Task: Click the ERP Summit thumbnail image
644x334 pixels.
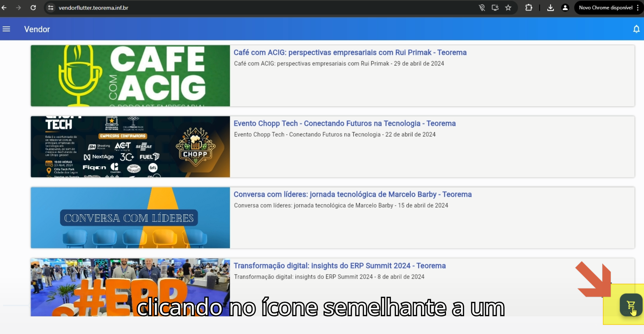Action: pos(130,287)
